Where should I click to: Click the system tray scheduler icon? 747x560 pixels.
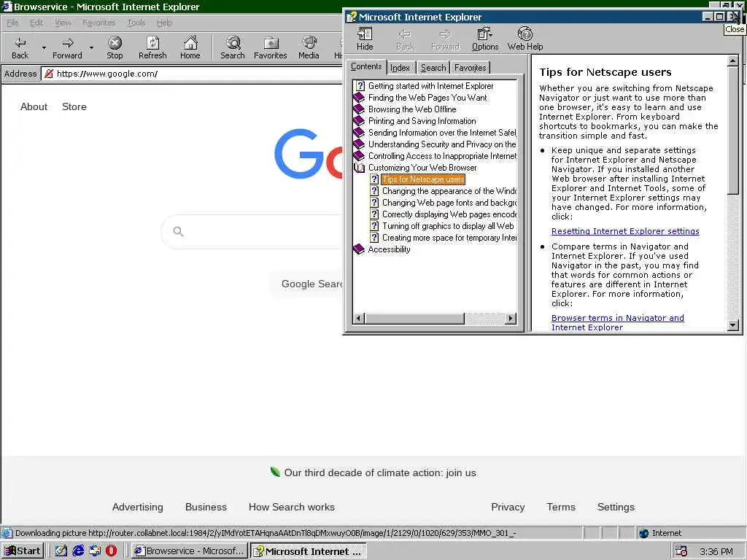coord(681,551)
